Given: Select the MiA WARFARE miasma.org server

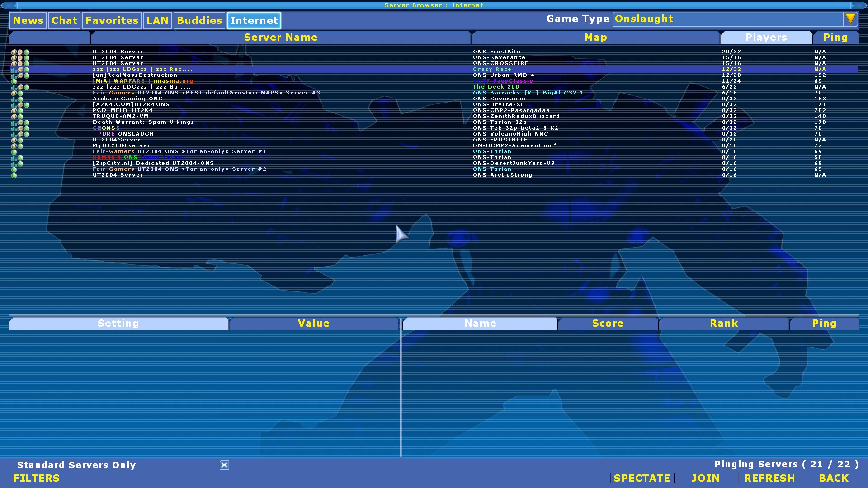Looking at the screenshot, I should pos(434,81).
